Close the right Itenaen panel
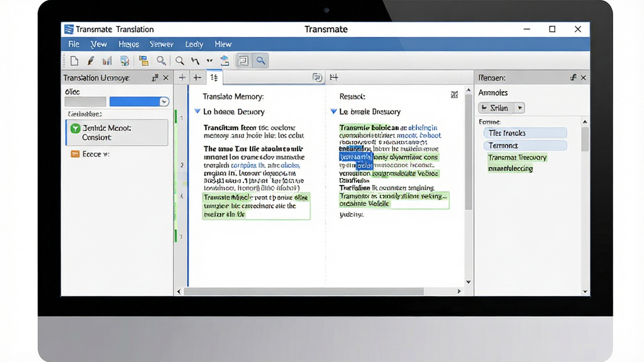 pos(583,77)
